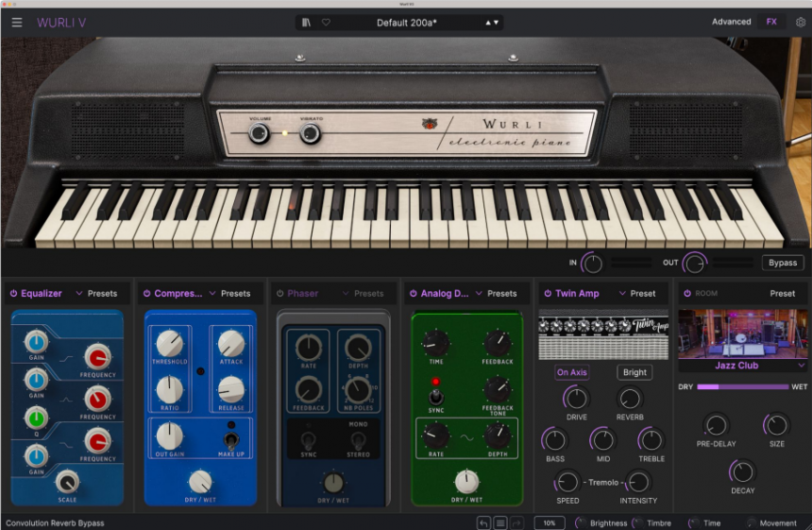Image resolution: width=812 pixels, height=530 pixels.
Task: Click the Twin Amp Drive knob
Action: coord(576,399)
